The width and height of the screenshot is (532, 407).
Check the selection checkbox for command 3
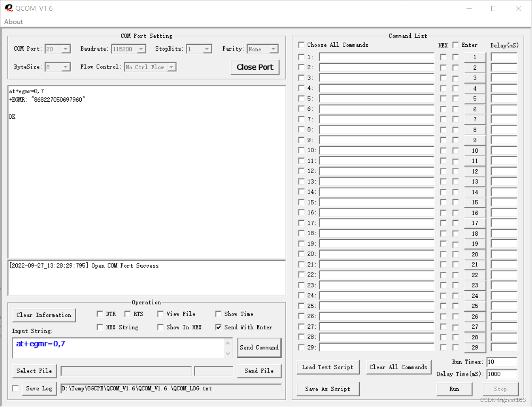click(x=302, y=78)
